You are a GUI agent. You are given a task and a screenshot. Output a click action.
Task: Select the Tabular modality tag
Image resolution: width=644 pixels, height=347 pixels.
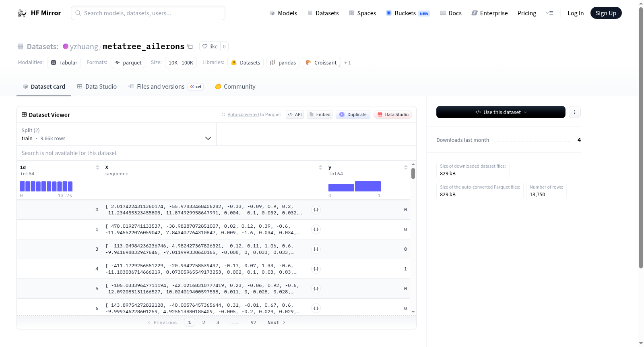pos(64,62)
